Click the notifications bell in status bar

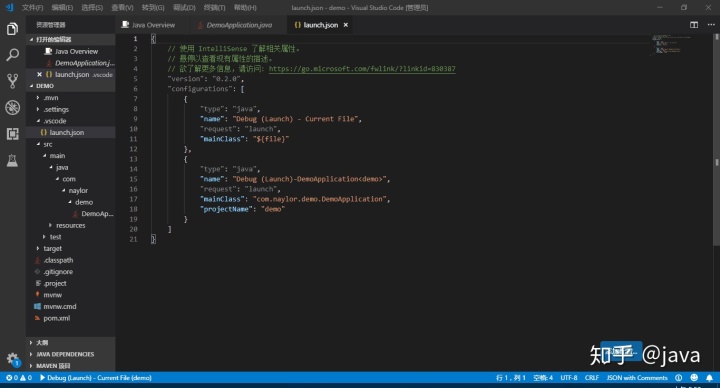click(x=709, y=378)
